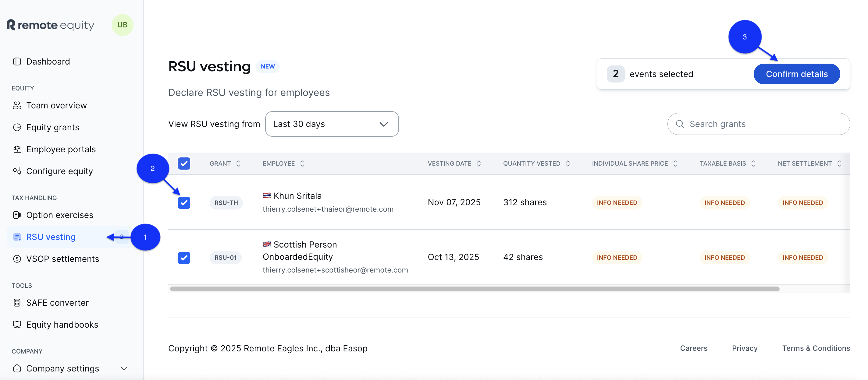Click the Equity grants pie icon
The height and width of the screenshot is (380, 868).
click(17, 127)
